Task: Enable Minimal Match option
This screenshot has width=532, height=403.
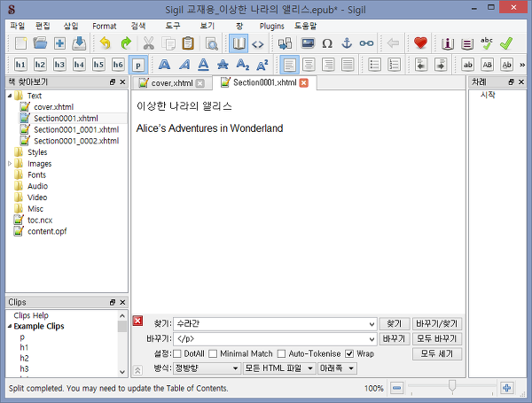Action: [x=213, y=354]
